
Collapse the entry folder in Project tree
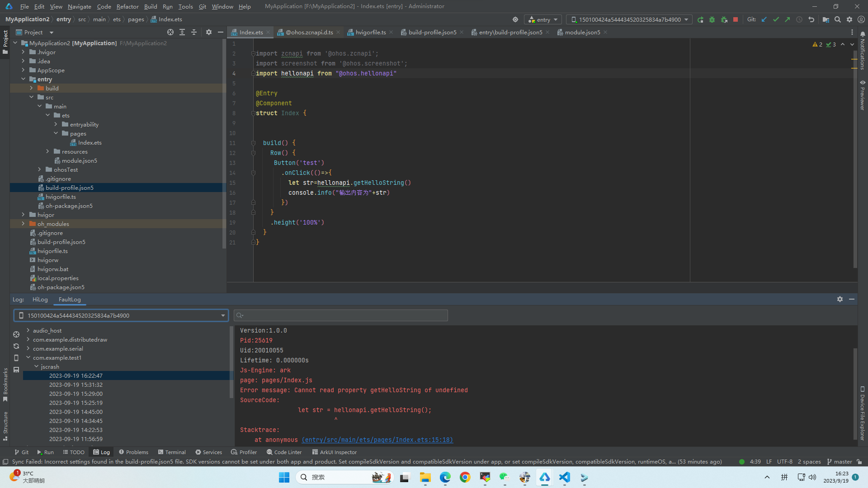[24, 79]
